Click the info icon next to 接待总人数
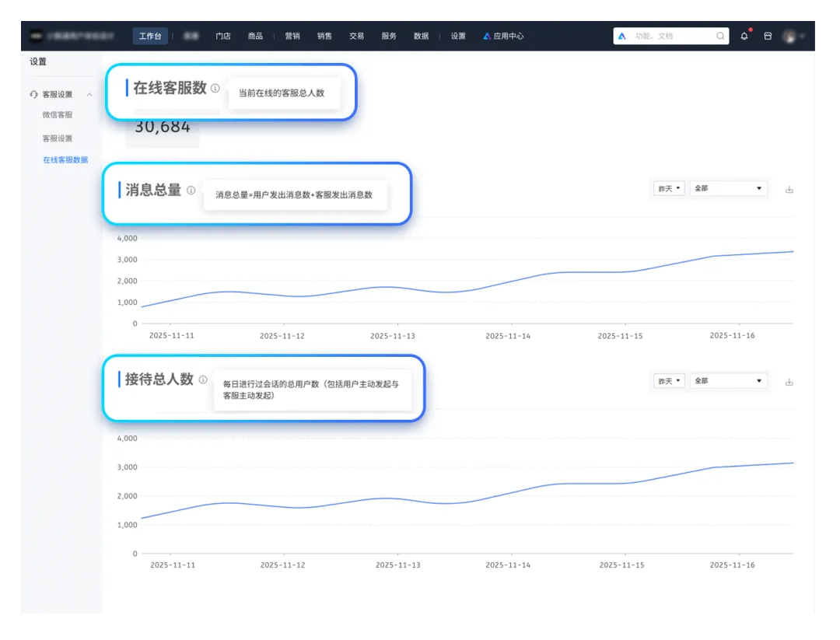The width and height of the screenshot is (840, 640). tap(203, 380)
